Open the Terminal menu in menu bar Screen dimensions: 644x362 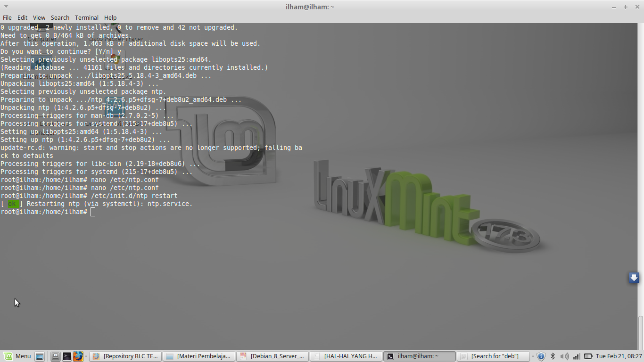tap(87, 17)
